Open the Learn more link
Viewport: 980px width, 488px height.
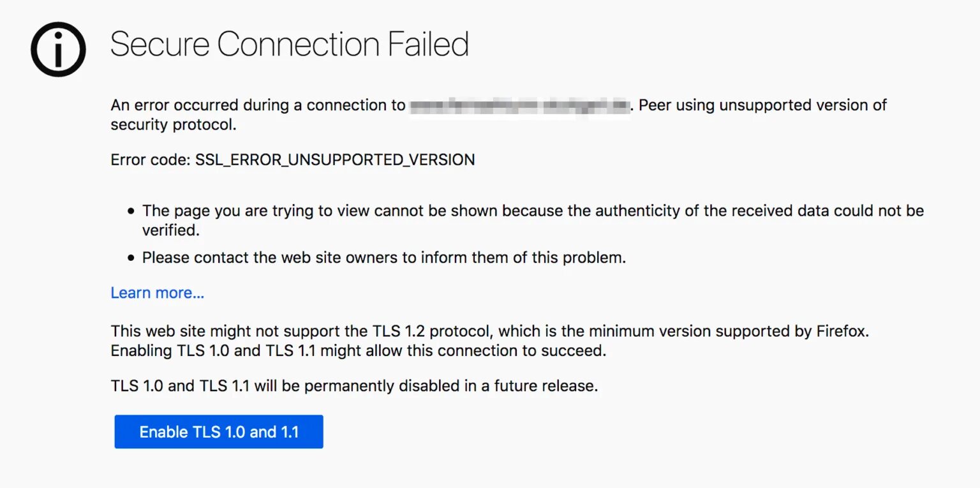tap(157, 293)
